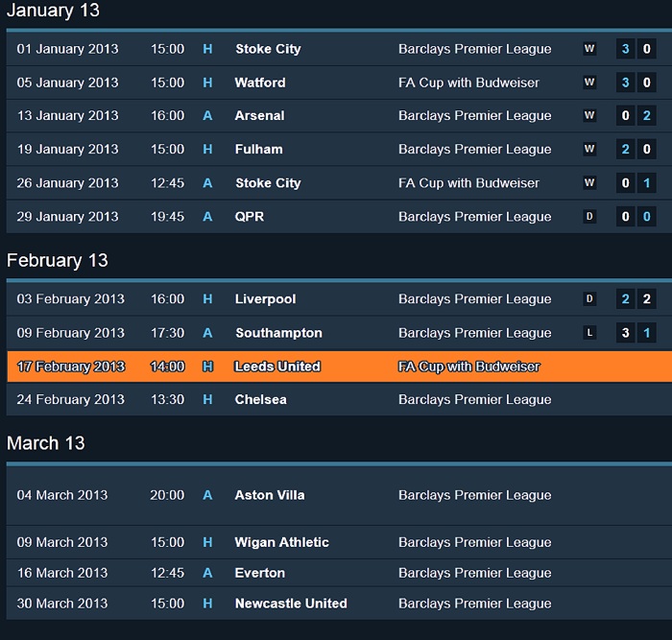The image size is (672, 640).
Task: Select the Everton away fixture
Action: [x=339, y=573]
